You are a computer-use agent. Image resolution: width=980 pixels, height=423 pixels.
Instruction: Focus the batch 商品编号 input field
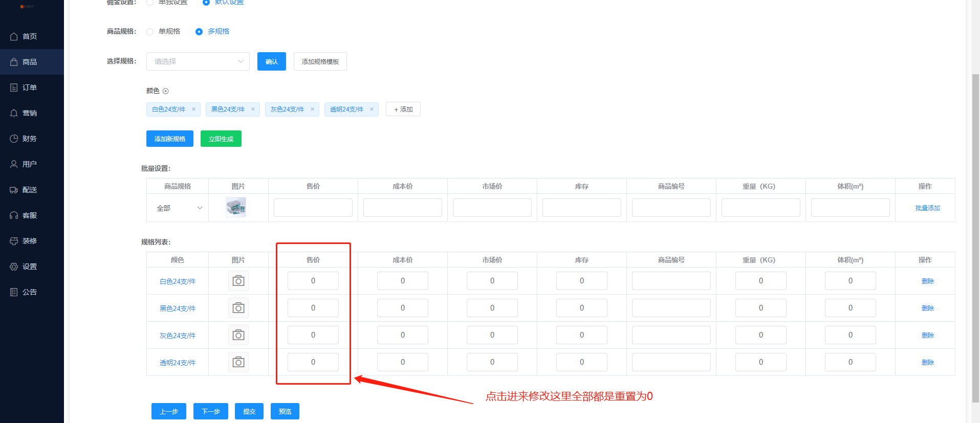671,208
